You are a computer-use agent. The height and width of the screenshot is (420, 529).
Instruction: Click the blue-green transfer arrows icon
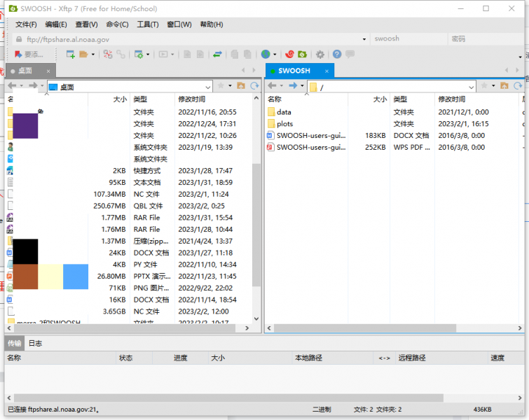pos(217,54)
